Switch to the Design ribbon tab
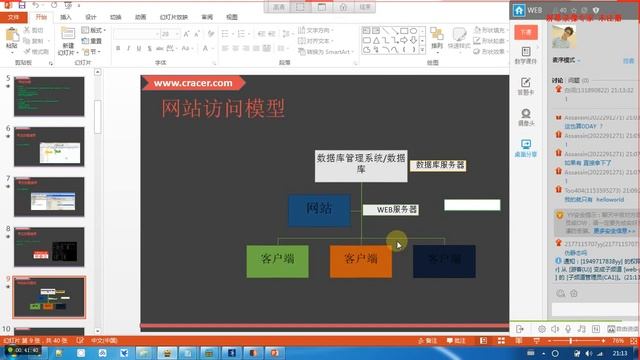Image resolution: width=640 pixels, height=360 pixels. click(x=90, y=17)
